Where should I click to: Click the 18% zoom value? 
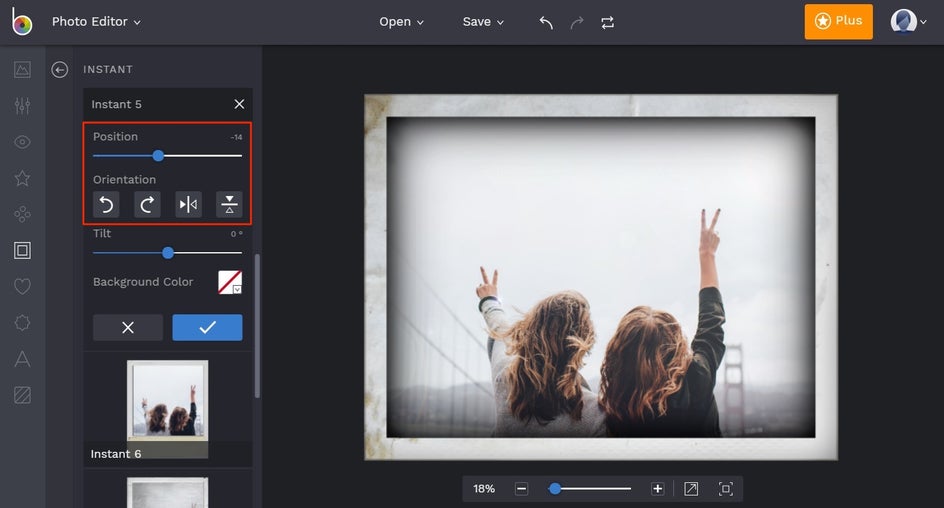pos(484,489)
